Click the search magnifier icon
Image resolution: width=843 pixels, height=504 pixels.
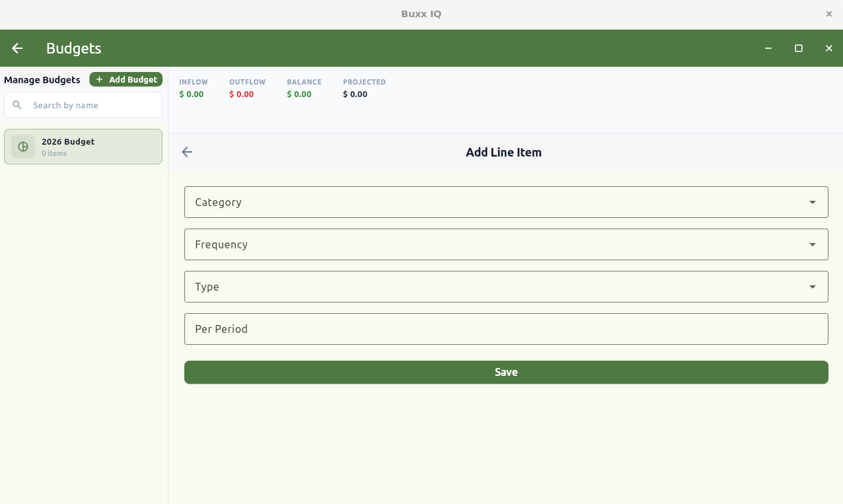(17, 105)
